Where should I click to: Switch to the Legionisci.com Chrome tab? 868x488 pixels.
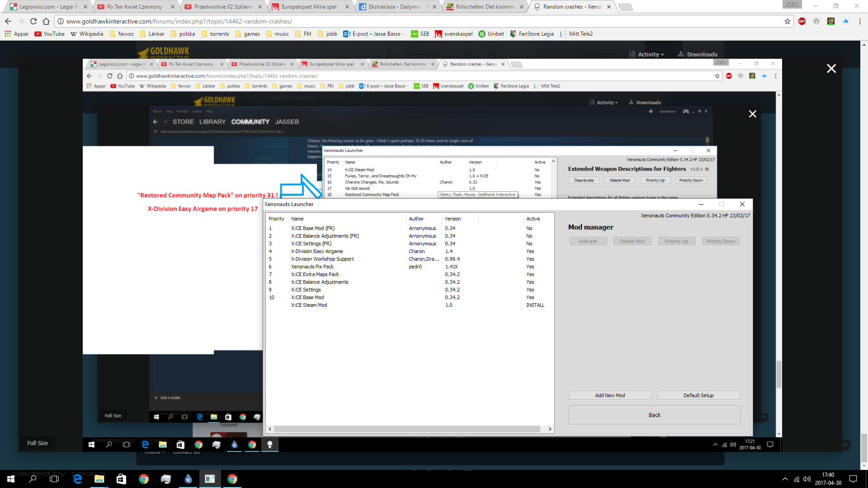coord(48,7)
